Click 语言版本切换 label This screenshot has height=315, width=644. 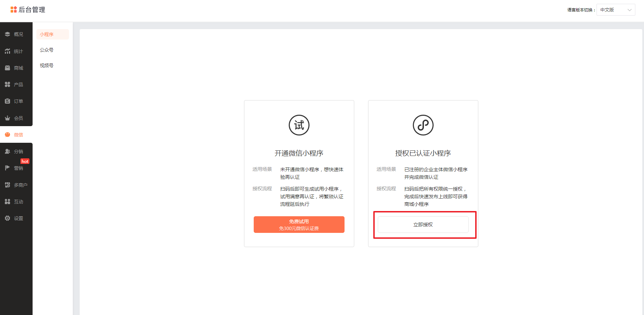[x=581, y=10]
